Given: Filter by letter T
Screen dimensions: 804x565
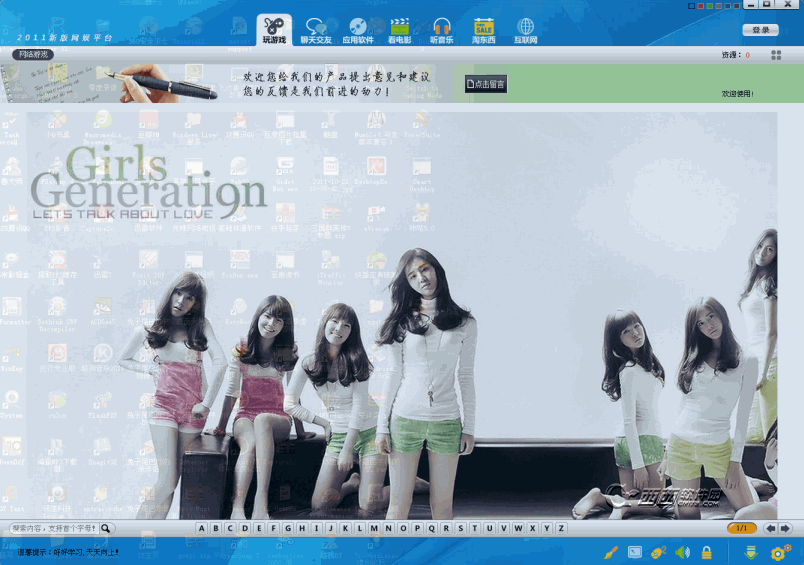Looking at the screenshot, I should (x=475, y=528).
